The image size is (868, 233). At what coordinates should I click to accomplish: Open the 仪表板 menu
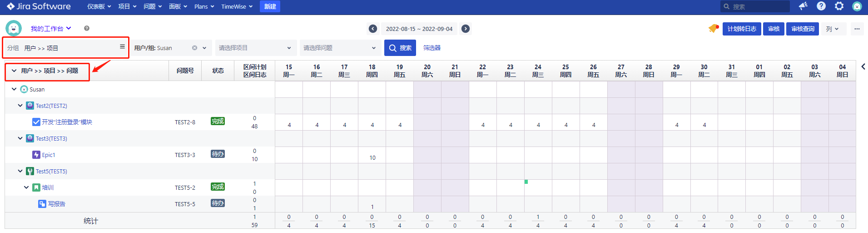click(x=99, y=6)
